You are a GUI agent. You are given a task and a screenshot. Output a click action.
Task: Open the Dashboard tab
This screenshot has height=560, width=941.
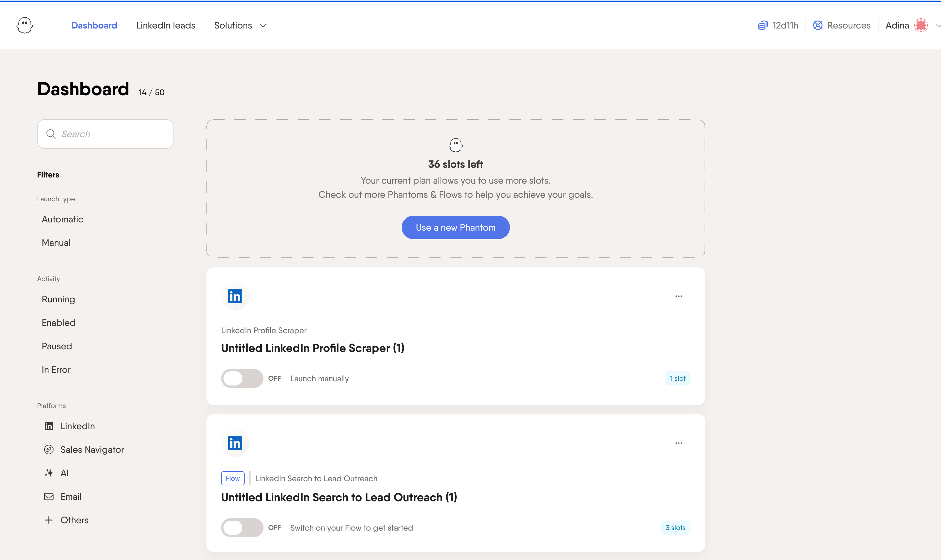[94, 25]
